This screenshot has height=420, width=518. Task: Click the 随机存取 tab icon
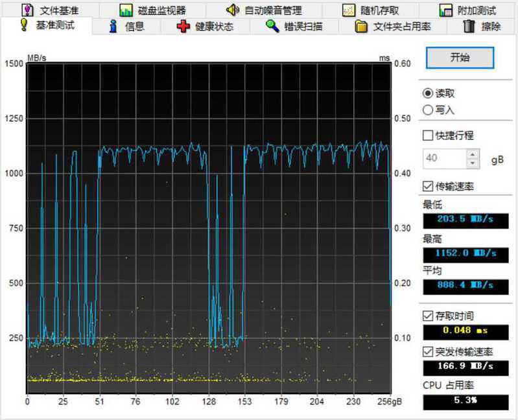click(348, 10)
